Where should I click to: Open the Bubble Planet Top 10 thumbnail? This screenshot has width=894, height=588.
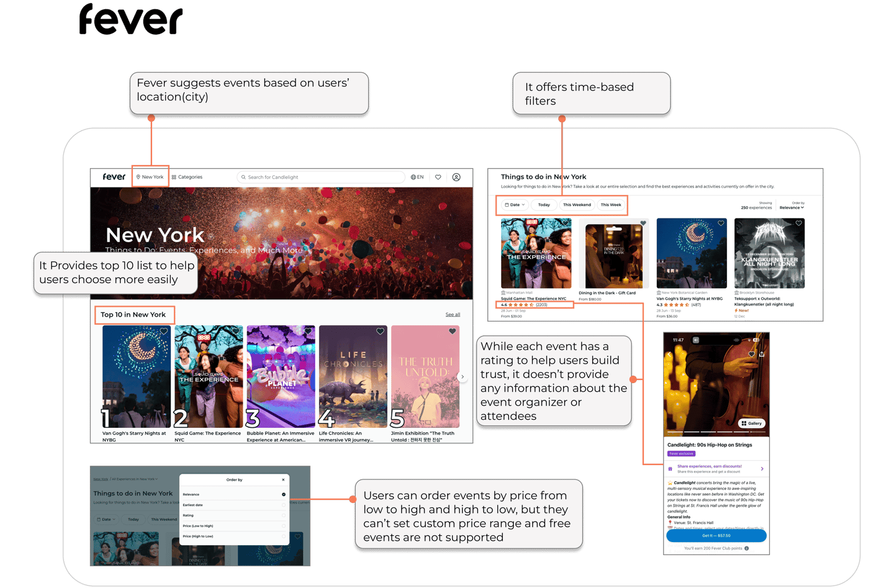pyautogui.click(x=281, y=376)
